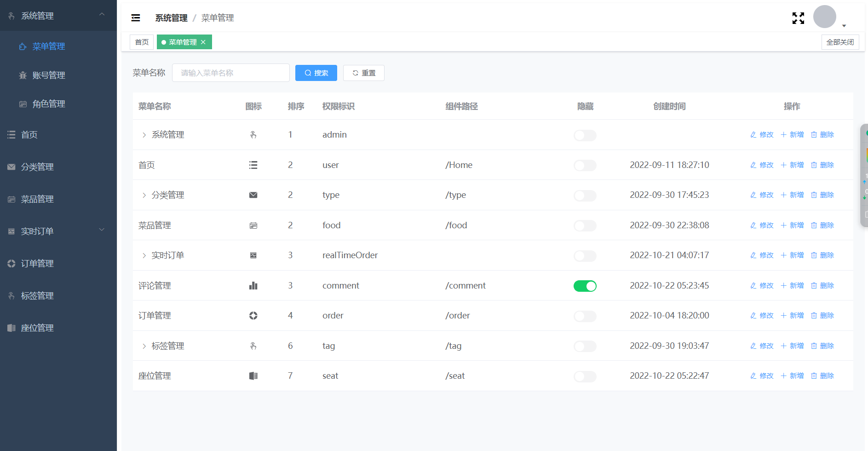Toggle hidden switch for 系统管理 row

click(x=585, y=135)
